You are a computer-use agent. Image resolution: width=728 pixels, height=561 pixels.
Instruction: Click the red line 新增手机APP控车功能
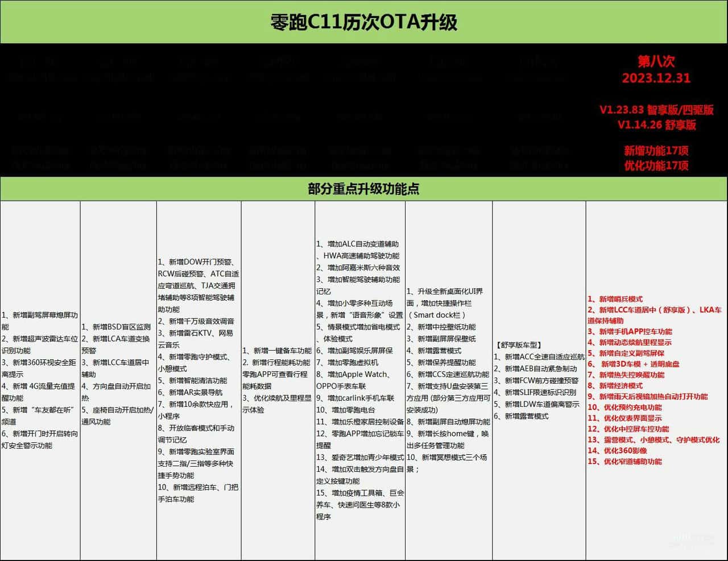pyautogui.click(x=630, y=331)
